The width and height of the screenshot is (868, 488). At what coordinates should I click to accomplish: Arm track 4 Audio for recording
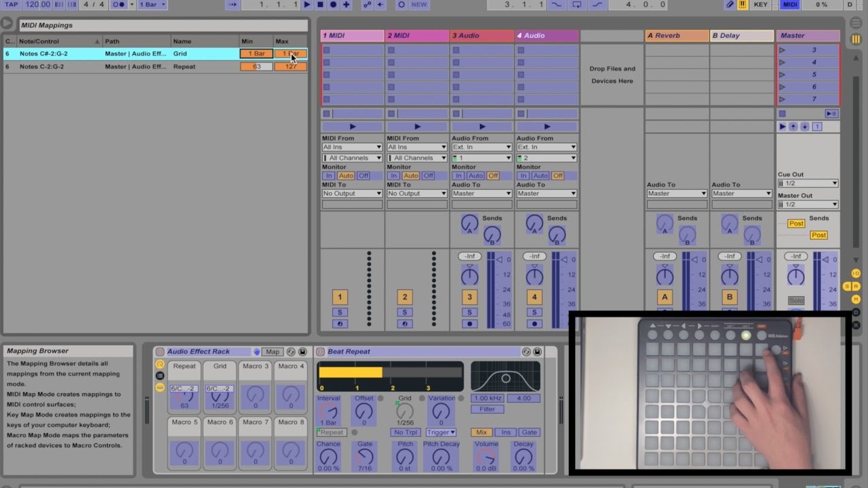point(534,324)
